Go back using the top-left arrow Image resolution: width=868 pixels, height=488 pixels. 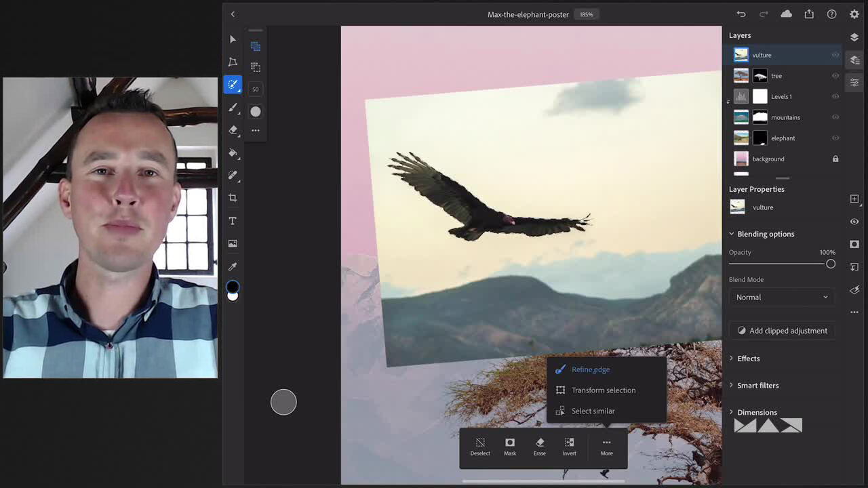tap(233, 14)
